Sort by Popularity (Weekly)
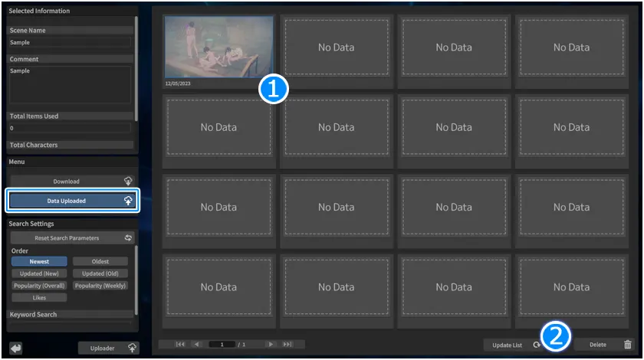This screenshot has height=360, width=644. coord(100,285)
